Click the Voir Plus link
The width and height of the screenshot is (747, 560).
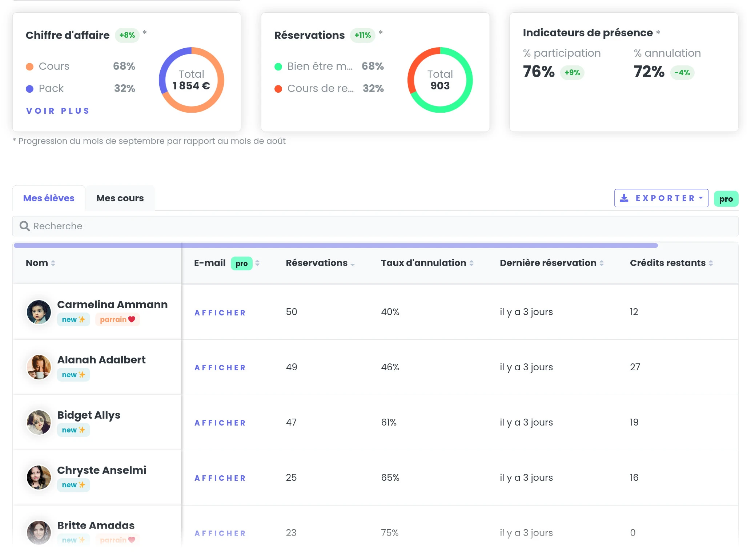tap(58, 111)
